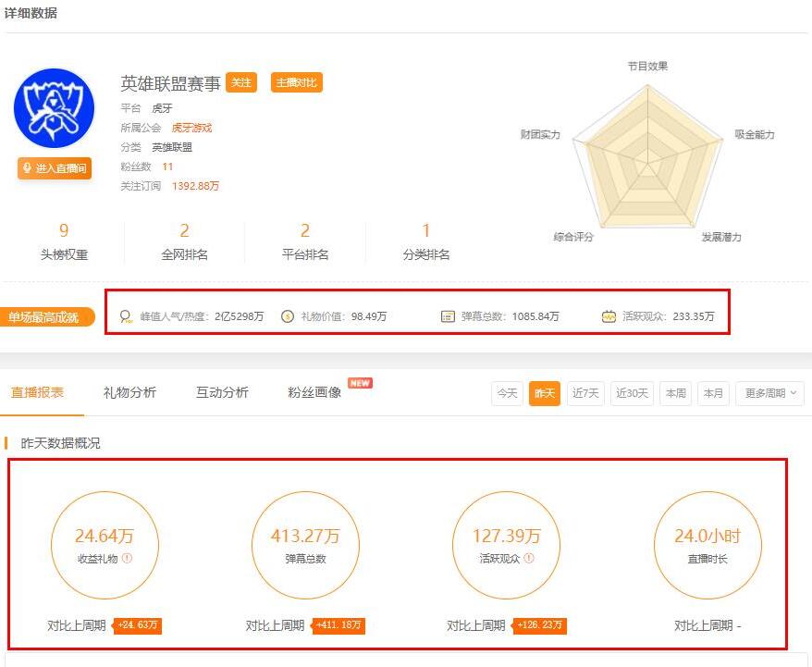This screenshot has height=667, width=812.
Task: Switch to the 互动分析 tab
Action: click(222, 392)
